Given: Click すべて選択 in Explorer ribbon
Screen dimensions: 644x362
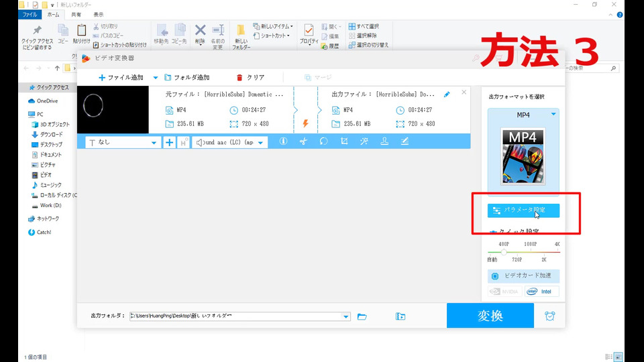Looking at the screenshot, I should coord(364,26).
